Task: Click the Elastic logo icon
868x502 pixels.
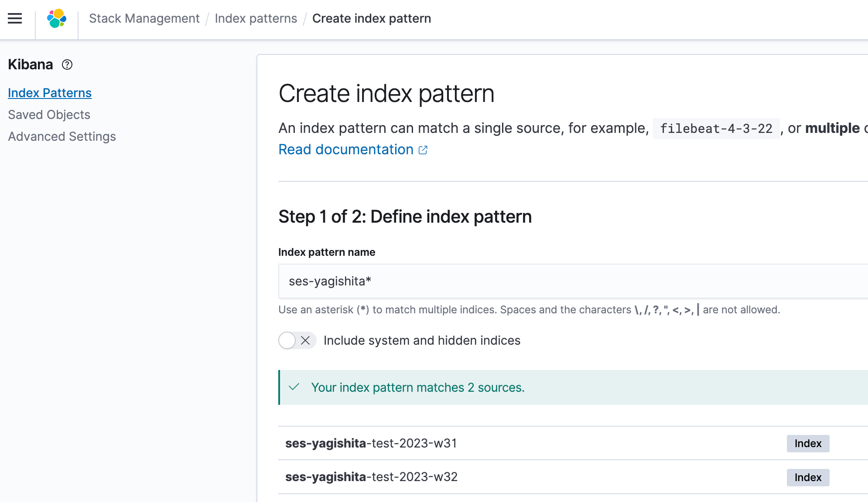Action: coord(57,18)
